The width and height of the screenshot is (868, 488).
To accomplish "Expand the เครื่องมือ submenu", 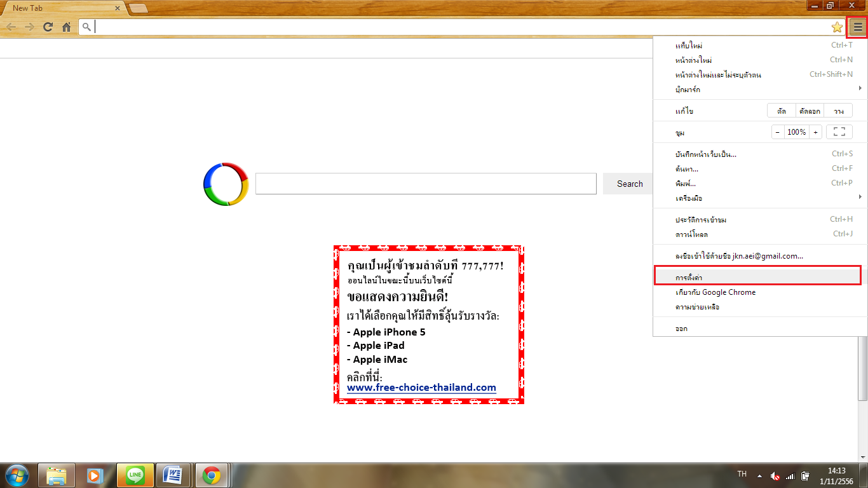I will click(x=760, y=198).
